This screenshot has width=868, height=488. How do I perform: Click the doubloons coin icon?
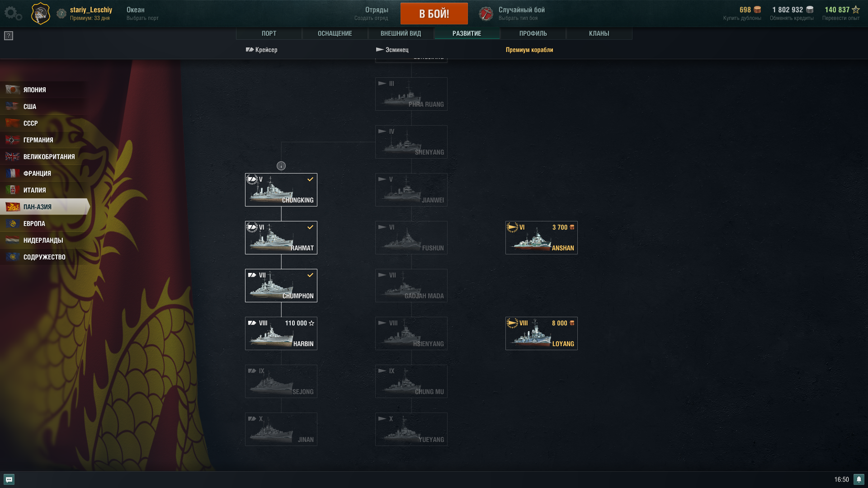point(758,9)
